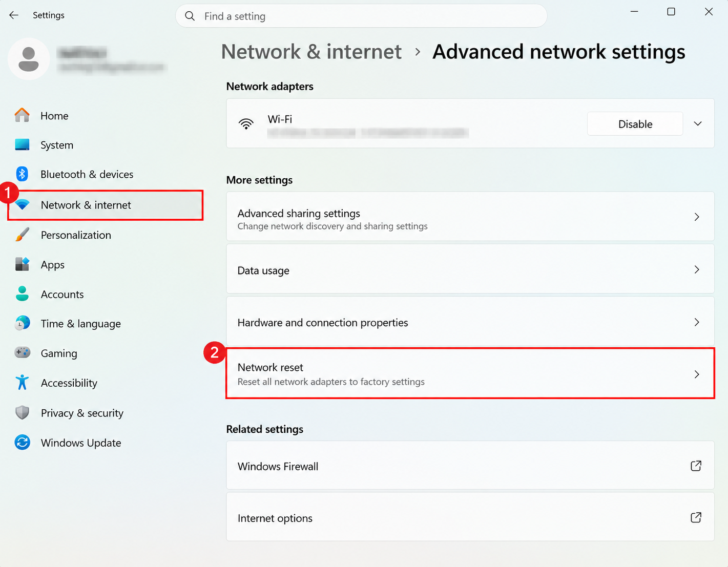Viewport: 728px width, 567px height.
Task: Click Network & internet breadcrumb link
Action: coord(311,52)
